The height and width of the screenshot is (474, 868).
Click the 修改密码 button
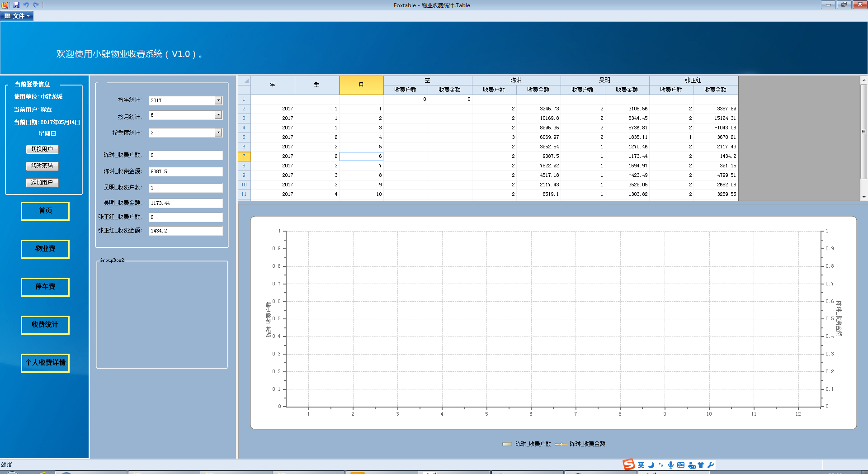42,166
